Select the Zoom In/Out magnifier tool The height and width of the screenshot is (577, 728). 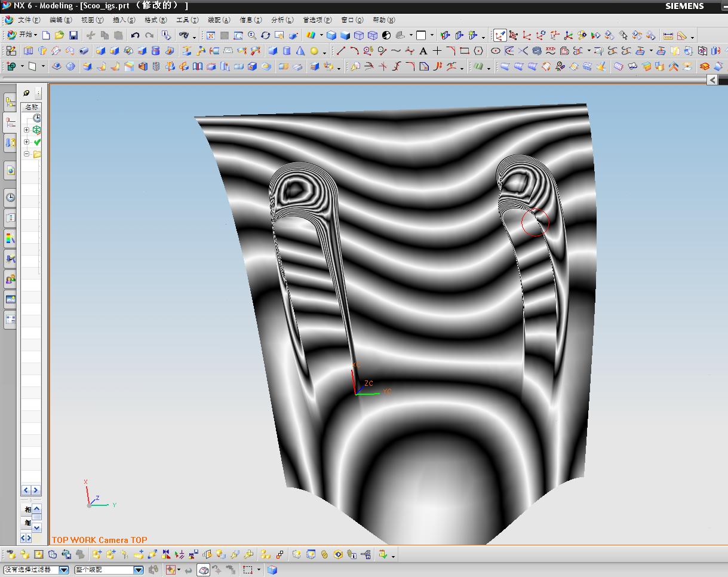click(252, 35)
